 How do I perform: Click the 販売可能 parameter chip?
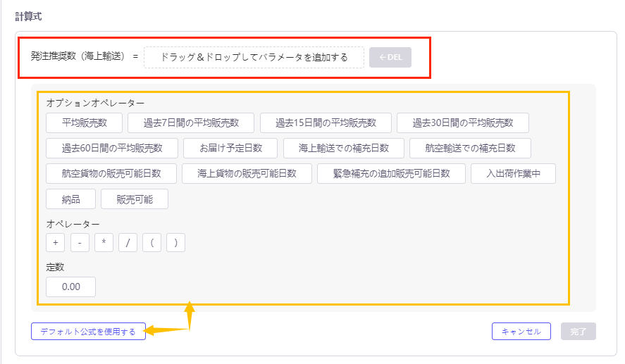(x=135, y=199)
